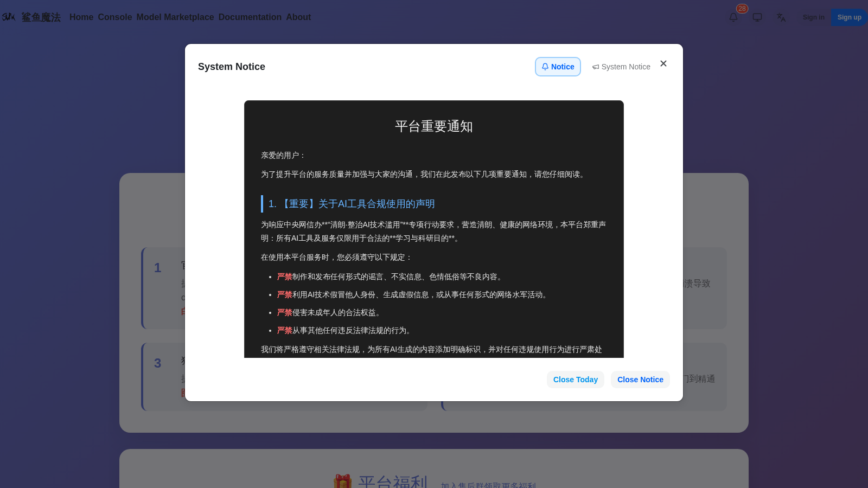Viewport: 868px width, 488px height.
Task: Go to Model Marketplace
Action: [175, 17]
